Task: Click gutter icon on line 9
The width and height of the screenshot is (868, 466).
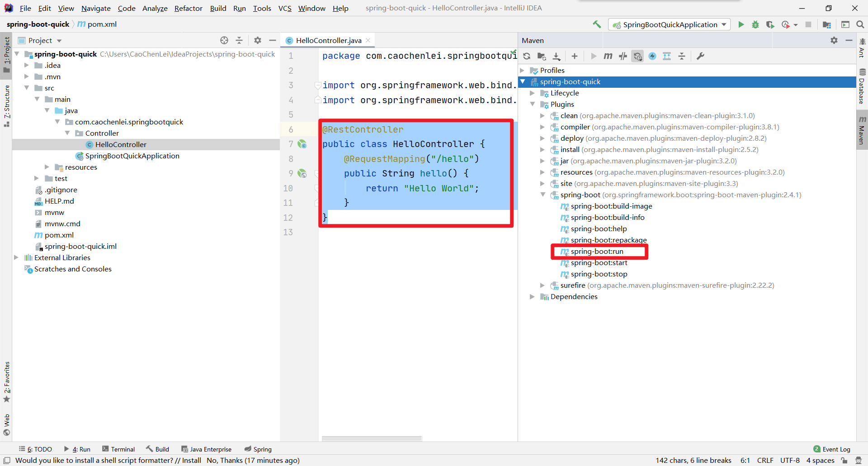Action: point(302,174)
